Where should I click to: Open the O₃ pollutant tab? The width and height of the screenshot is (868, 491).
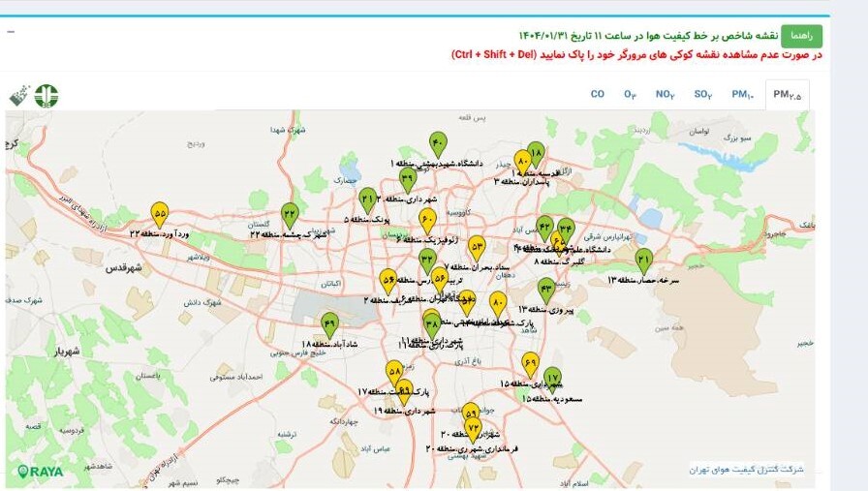pyautogui.click(x=630, y=94)
